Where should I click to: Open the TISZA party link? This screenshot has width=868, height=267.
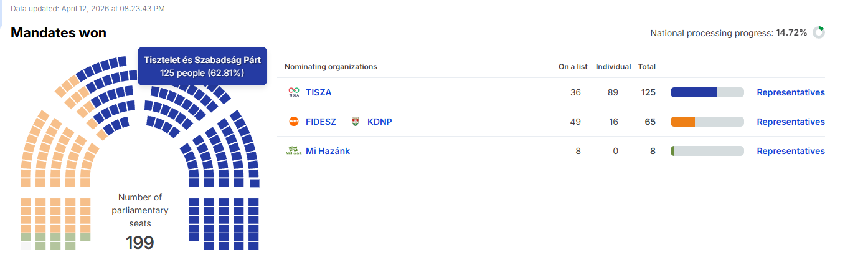pyautogui.click(x=319, y=92)
